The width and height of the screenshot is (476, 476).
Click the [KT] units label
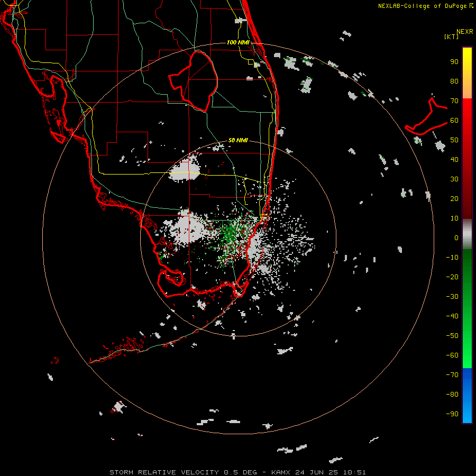452,36
